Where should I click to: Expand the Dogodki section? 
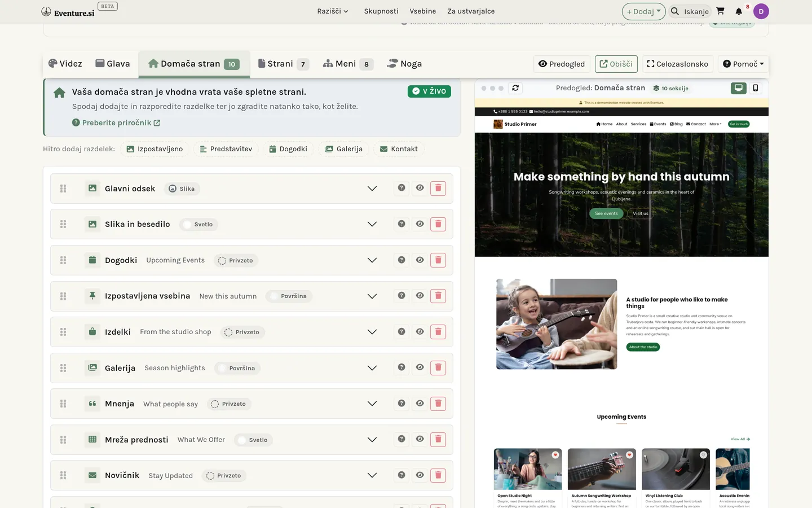tap(372, 260)
